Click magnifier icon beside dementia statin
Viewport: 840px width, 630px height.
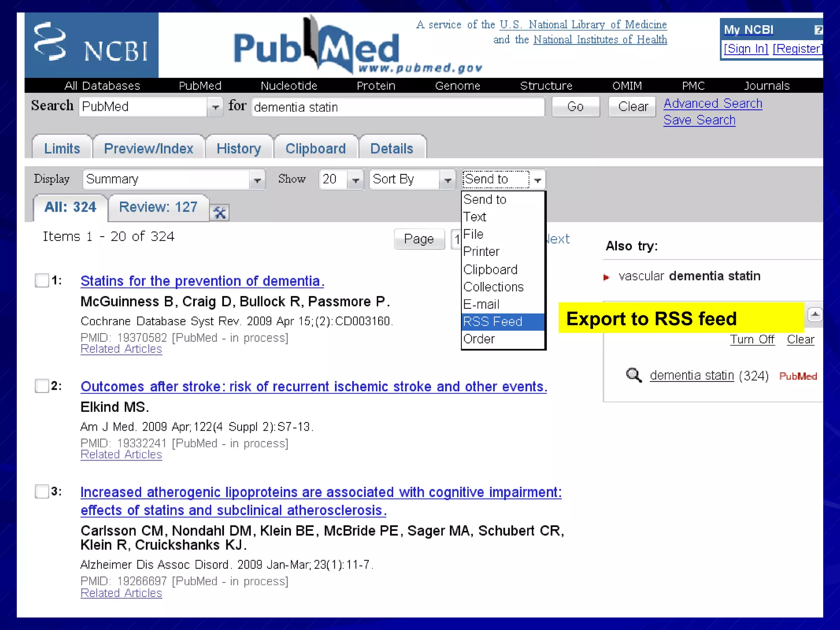(x=634, y=375)
